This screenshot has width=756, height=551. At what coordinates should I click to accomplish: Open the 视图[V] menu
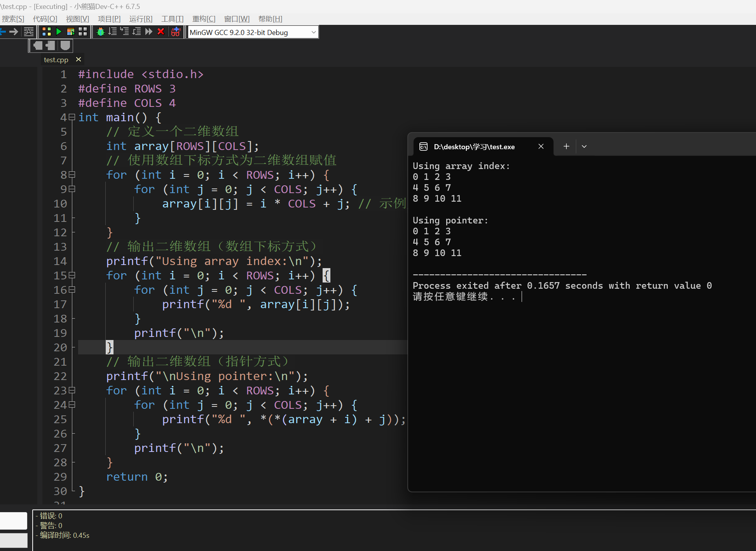[77, 19]
